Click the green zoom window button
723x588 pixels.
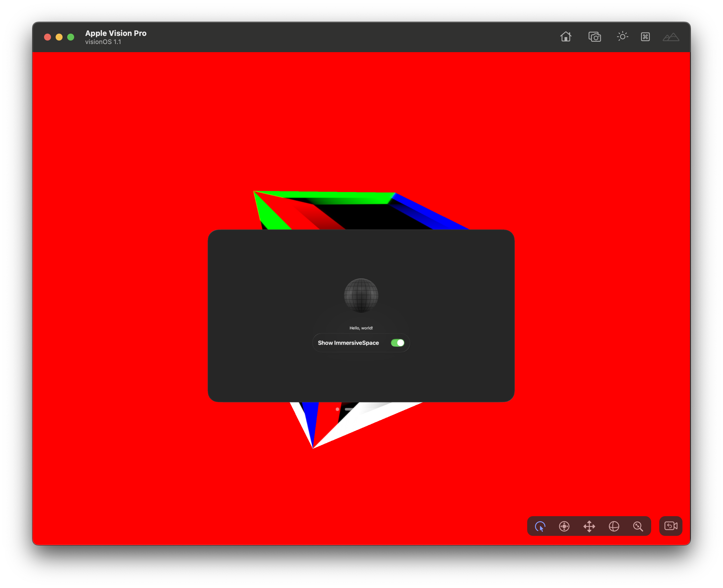pos(71,37)
